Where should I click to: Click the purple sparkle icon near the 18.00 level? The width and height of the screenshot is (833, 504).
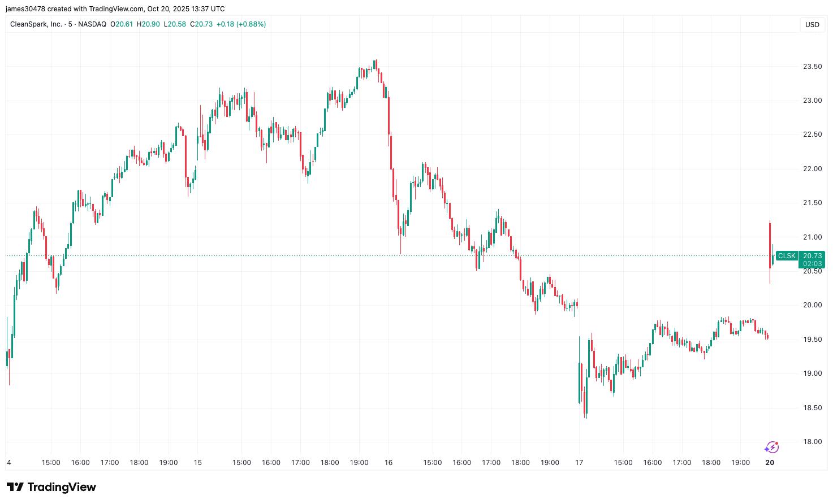point(771,447)
